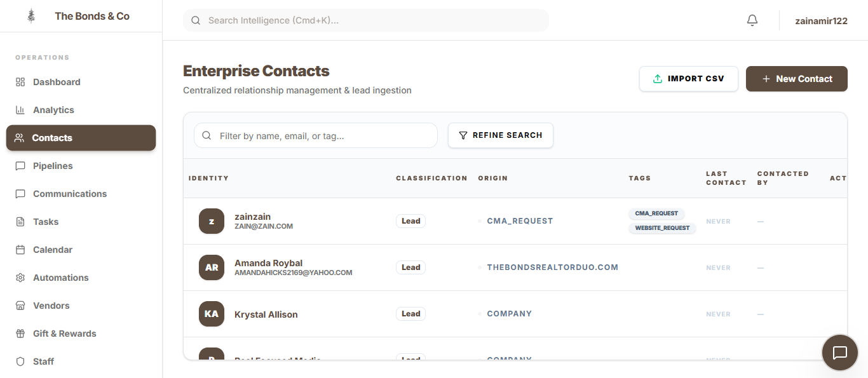Click the Gift & Rewards gift icon
Viewport: 868px width, 378px height.
pos(20,334)
